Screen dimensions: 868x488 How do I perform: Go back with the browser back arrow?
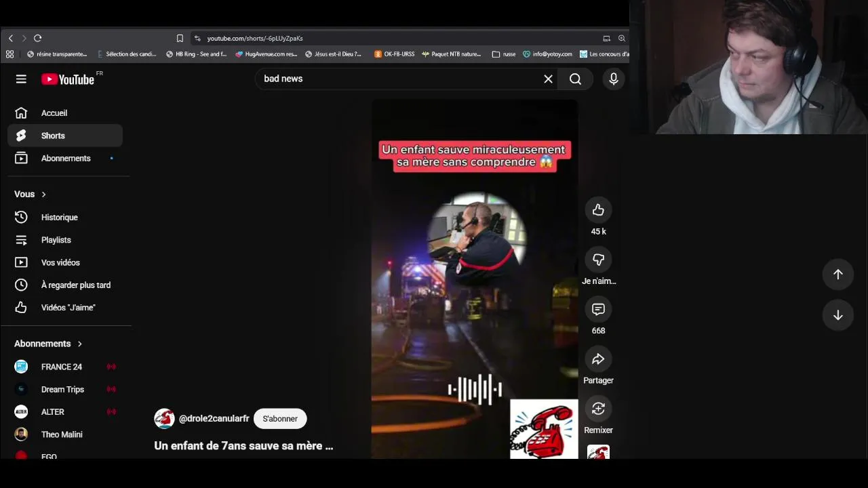[x=10, y=39]
